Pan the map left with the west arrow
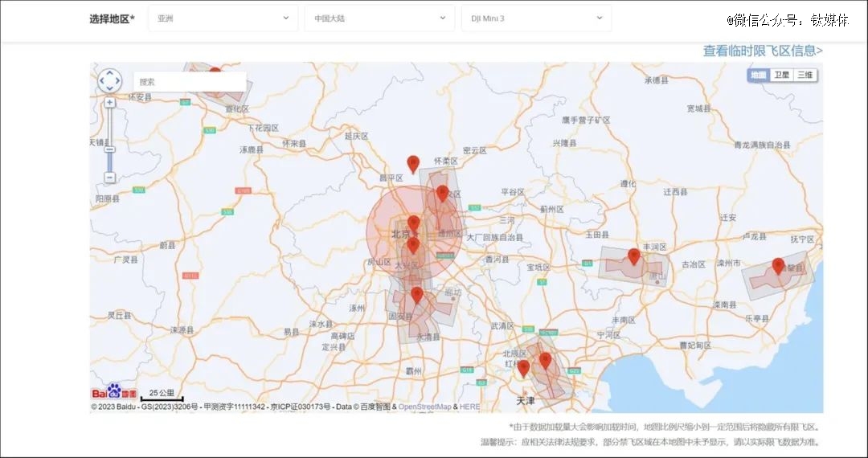Image resolution: width=868 pixels, height=458 pixels. 102,81
